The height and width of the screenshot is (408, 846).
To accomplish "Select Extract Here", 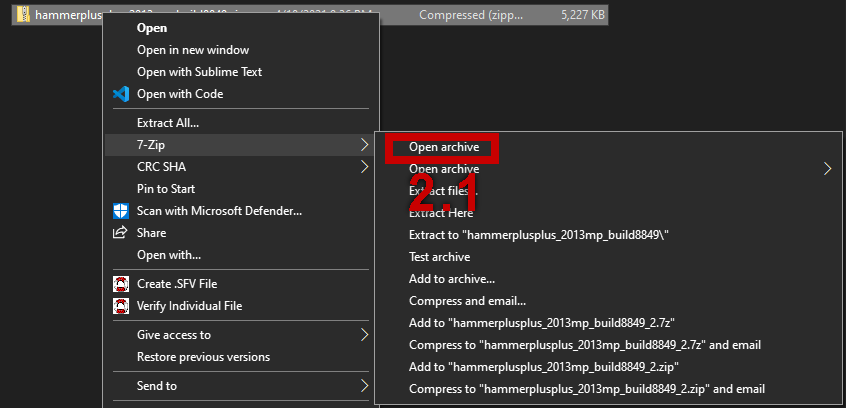I will (441, 213).
